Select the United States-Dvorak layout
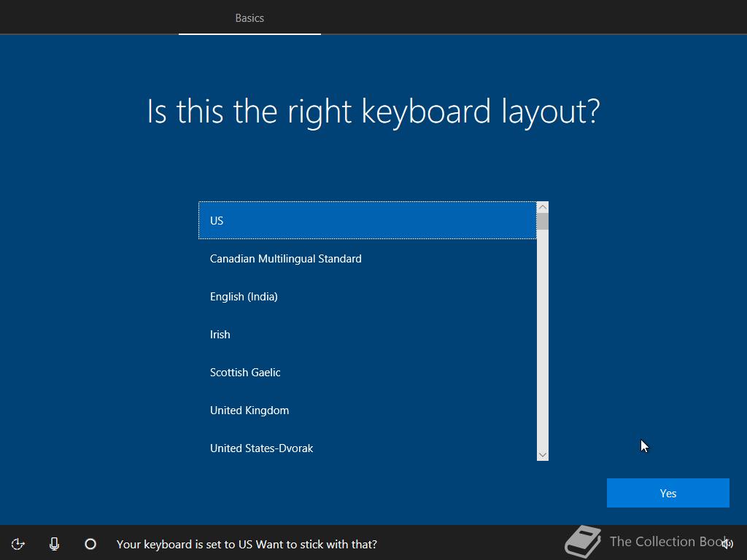Screen dimensions: 747x560 pos(368,448)
